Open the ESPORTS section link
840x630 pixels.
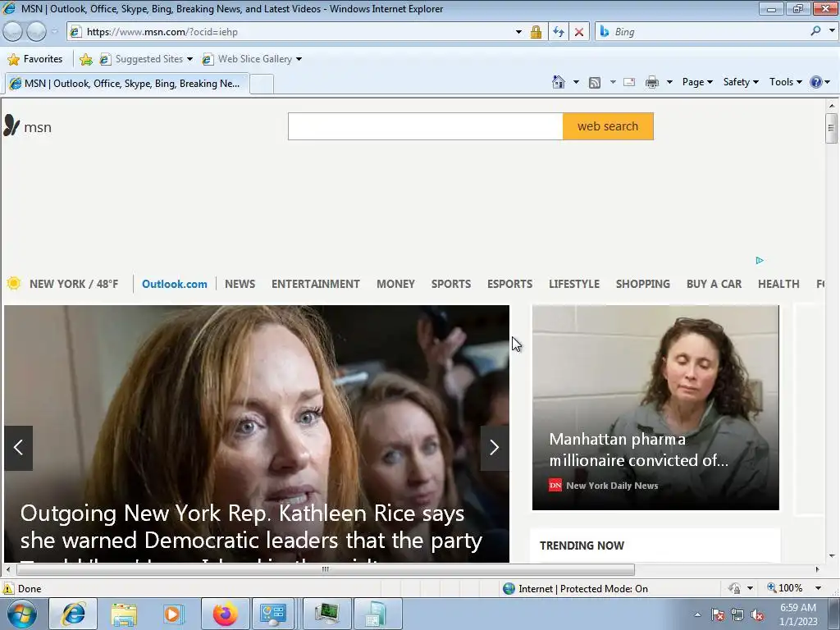pos(509,284)
